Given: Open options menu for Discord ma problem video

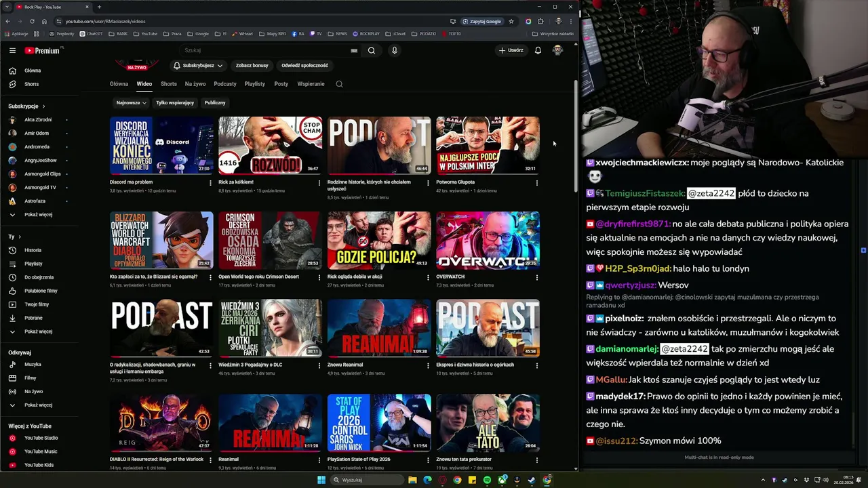Looking at the screenshot, I should point(210,182).
